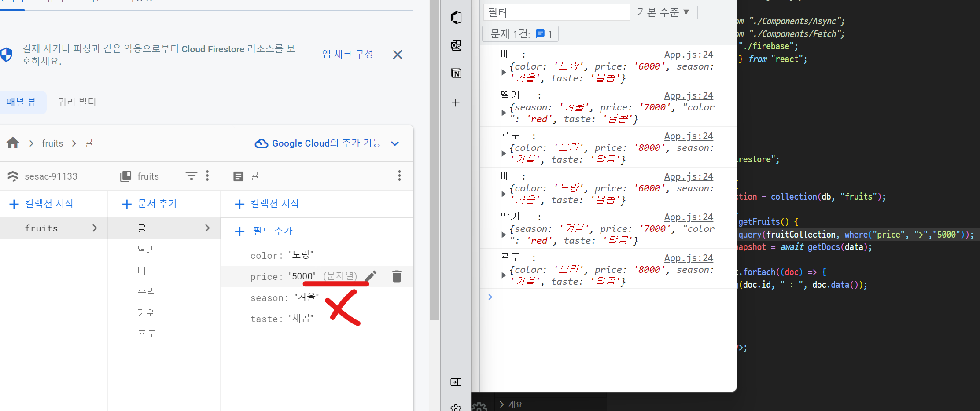
Task: Expand the first 포도 log object
Action: (503, 154)
